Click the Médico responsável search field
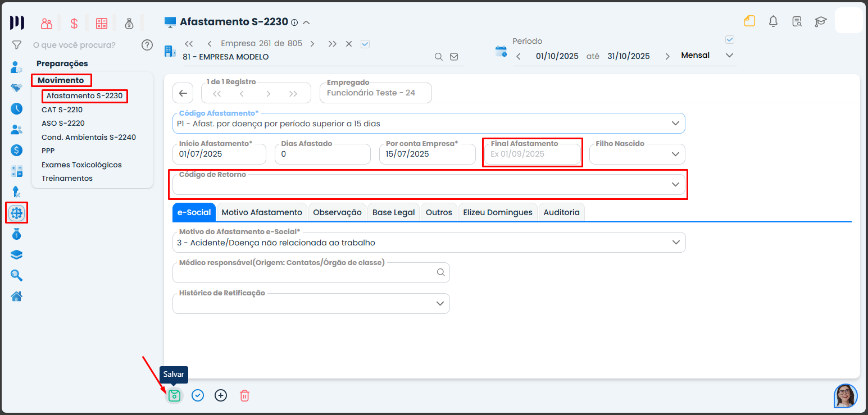 (311, 272)
